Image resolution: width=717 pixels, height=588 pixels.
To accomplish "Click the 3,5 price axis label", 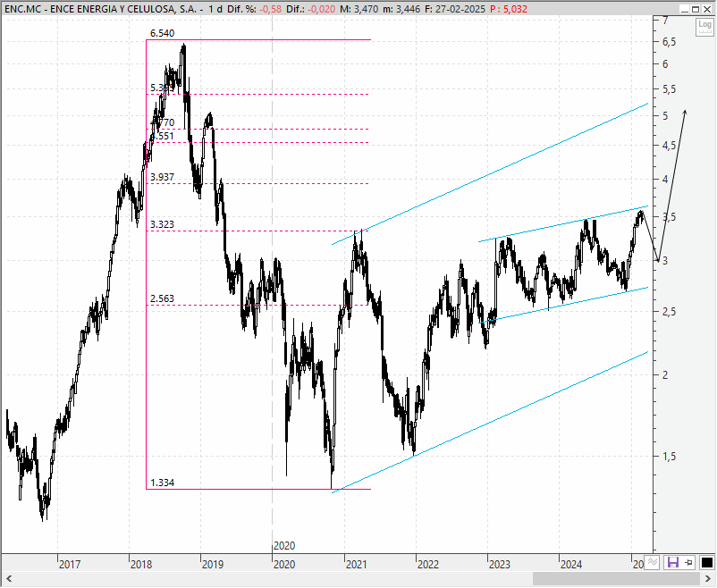I will point(669,217).
